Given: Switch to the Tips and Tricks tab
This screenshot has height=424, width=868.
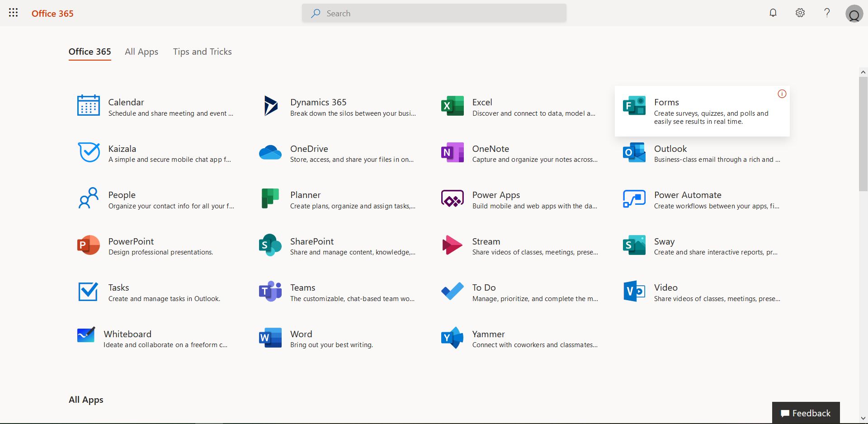Looking at the screenshot, I should pyautogui.click(x=203, y=52).
